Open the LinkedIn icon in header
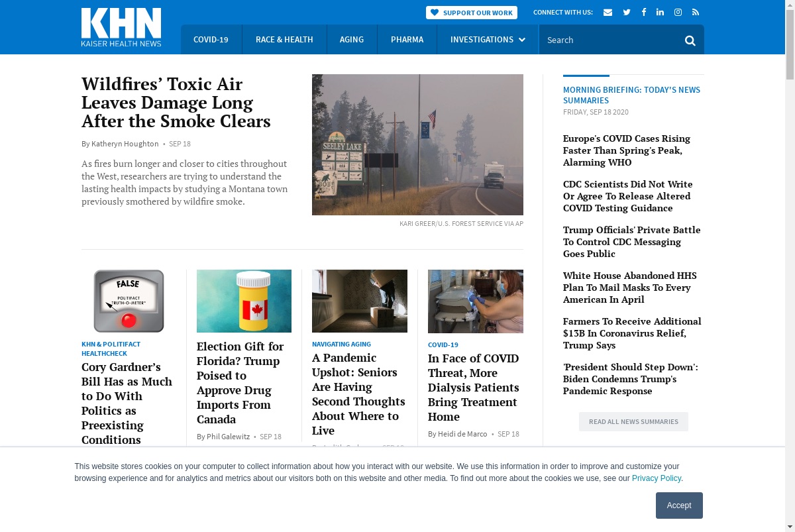Screen dimensions: 795x532 coord(661,13)
